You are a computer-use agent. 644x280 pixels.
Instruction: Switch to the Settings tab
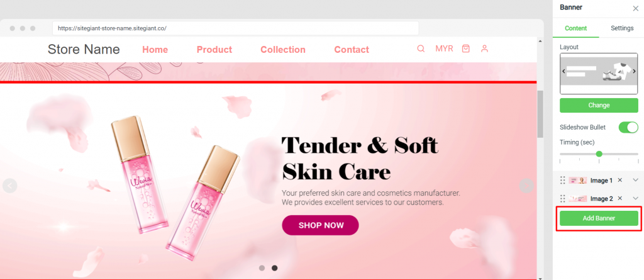(x=622, y=28)
